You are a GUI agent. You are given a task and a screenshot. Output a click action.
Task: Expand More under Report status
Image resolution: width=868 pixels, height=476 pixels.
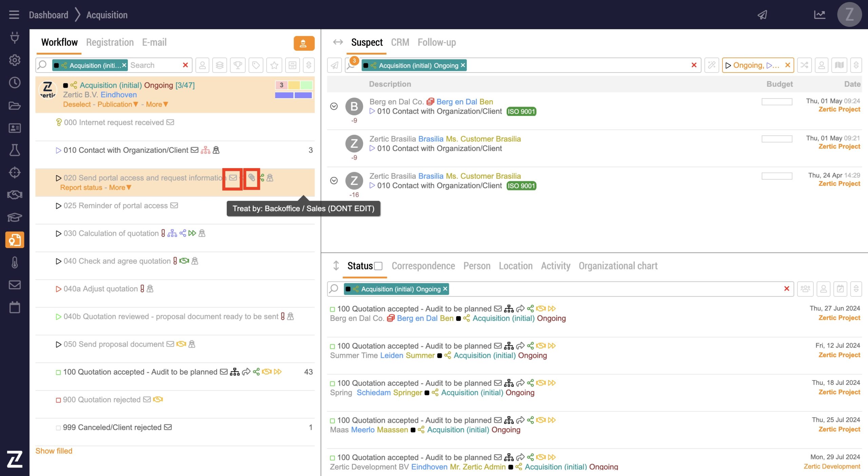(x=120, y=187)
